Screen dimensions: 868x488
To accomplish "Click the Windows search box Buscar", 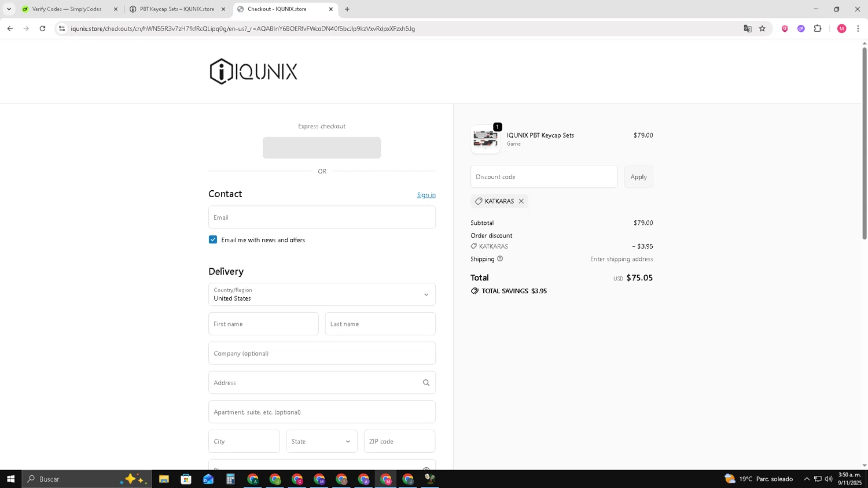I will pos(87,479).
